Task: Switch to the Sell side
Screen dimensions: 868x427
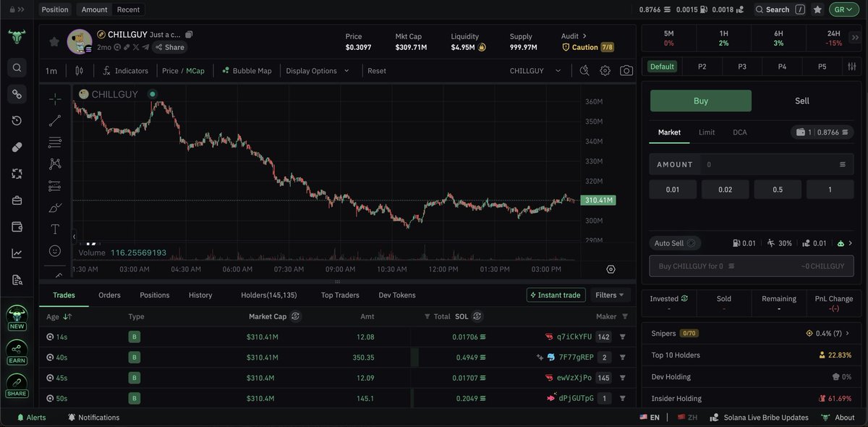Action: [x=802, y=101]
